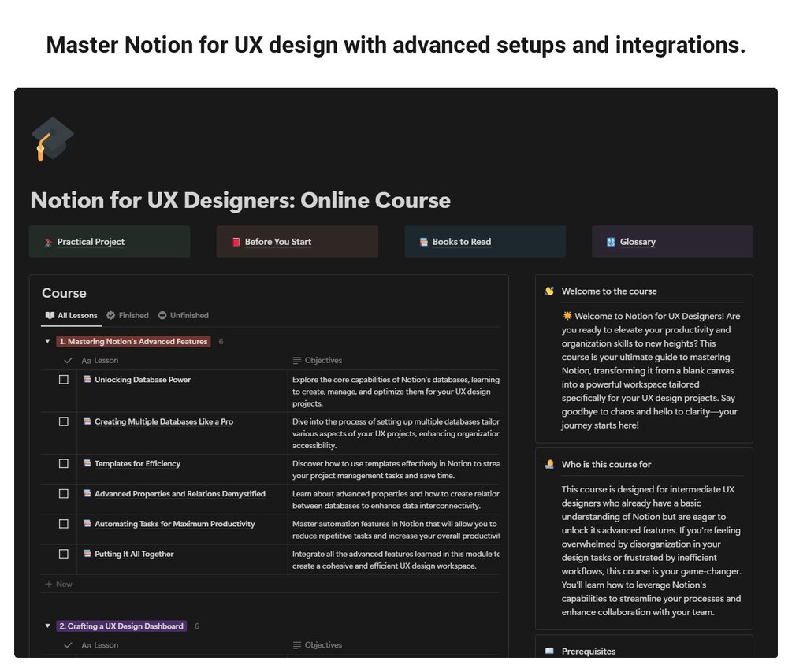Screen dimensions: 792x672
Task: Open the Templates for Efficiency lesson
Action: 137,463
